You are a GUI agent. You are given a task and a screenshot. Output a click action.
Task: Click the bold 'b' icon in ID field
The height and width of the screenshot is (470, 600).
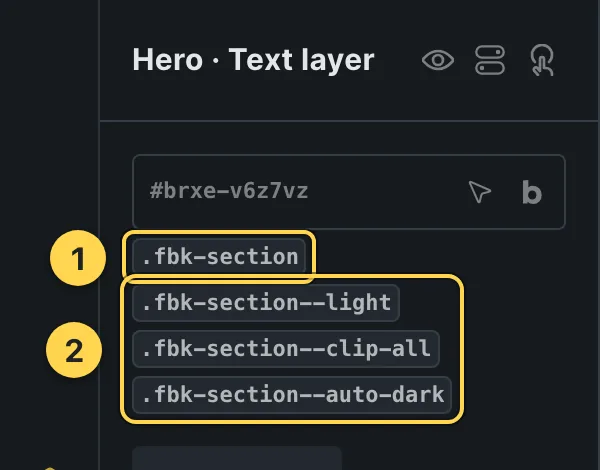(532, 192)
